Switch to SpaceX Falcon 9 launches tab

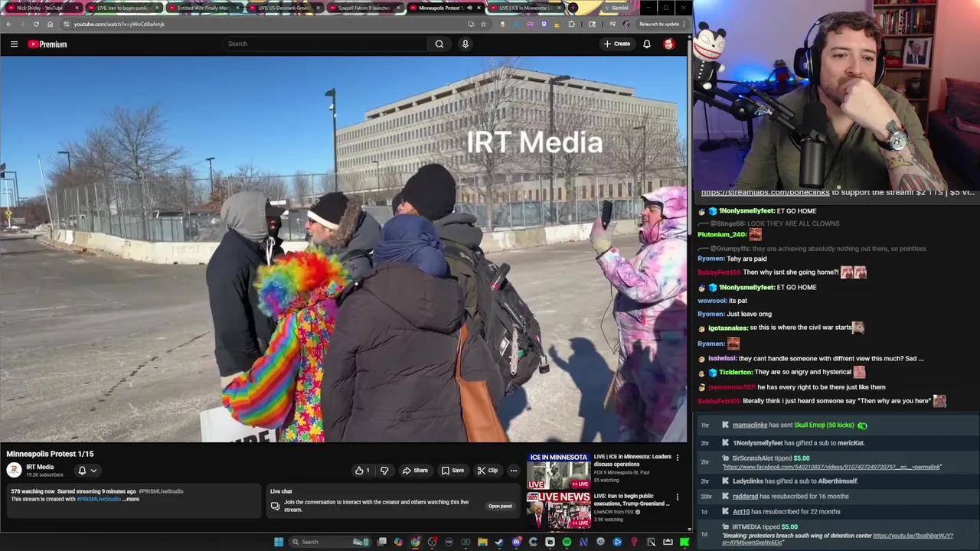tap(363, 8)
